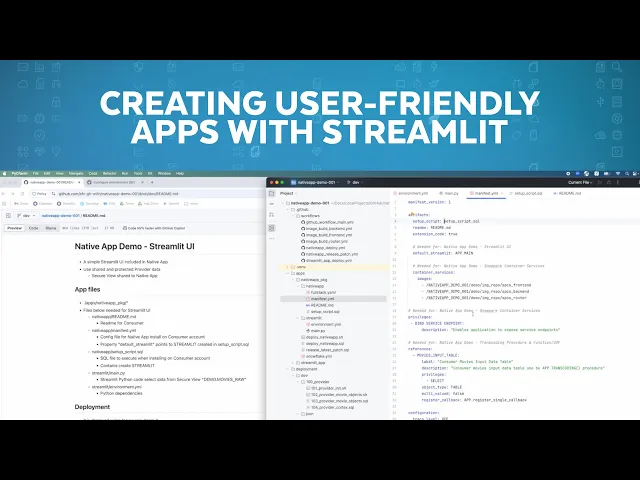This screenshot has width=640, height=480.
Task: Expand the streamlit_app folder in project tree
Action: tap(293, 362)
